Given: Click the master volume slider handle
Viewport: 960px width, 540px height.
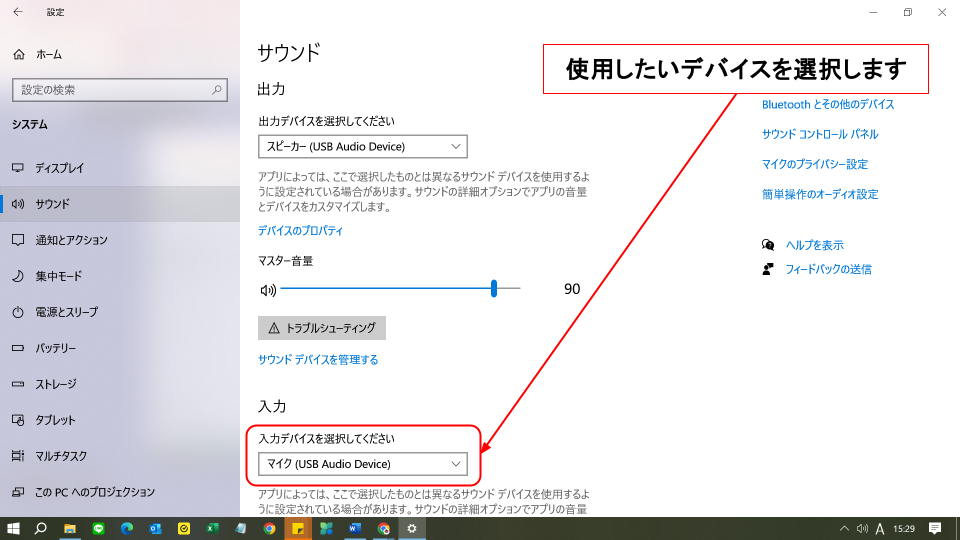Looking at the screenshot, I should pos(494,289).
